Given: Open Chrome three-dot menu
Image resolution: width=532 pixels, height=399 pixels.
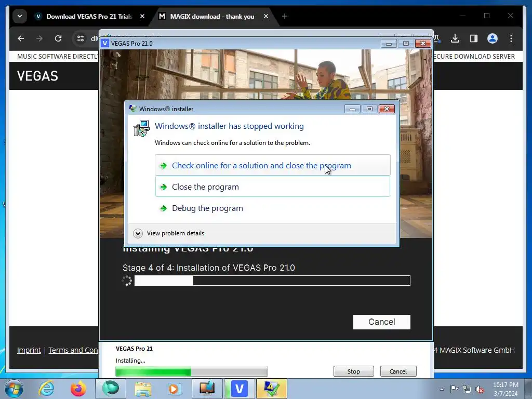Looking at the screenshot, I should coord(511,38).
